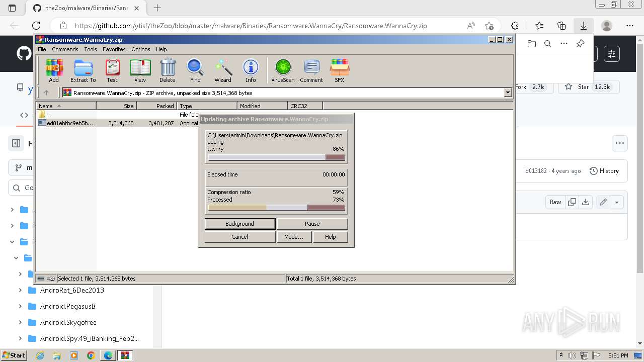Open Edge favorites star-list icon

539,26
